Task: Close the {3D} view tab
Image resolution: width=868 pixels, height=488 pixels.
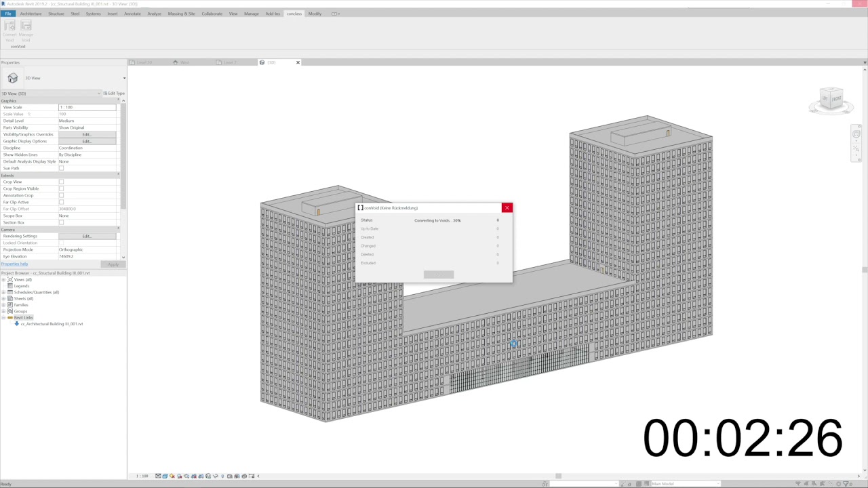Action: pos(298,62)
